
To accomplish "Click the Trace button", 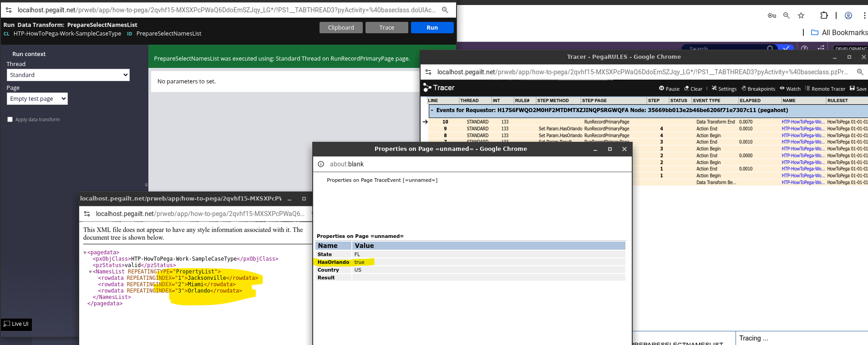I will (386, 28).
